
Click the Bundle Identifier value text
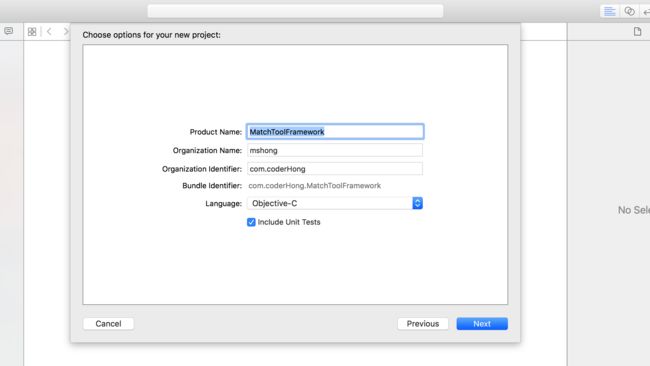point(315,186)
